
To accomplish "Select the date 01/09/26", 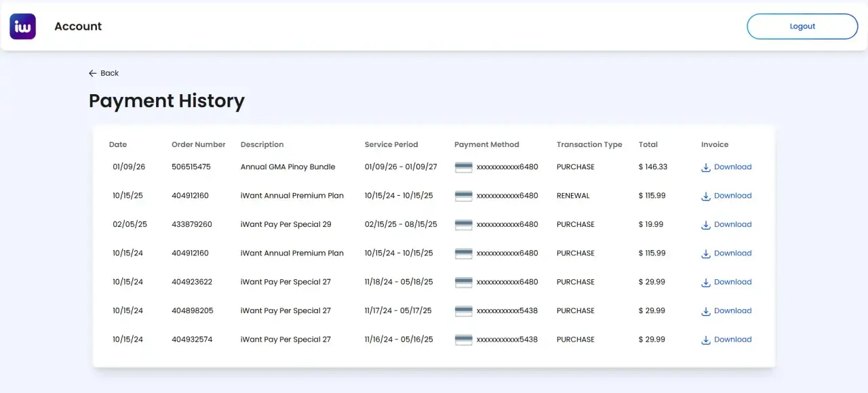I will 129,167.
